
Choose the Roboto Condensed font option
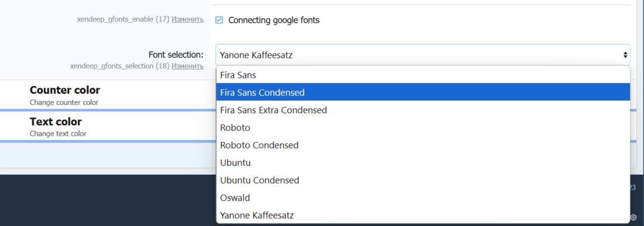(260, 145)
